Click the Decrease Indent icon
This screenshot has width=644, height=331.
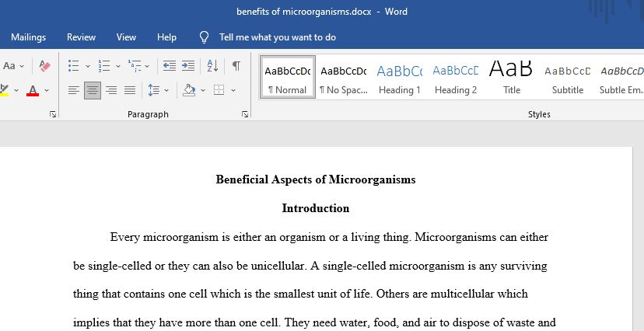170,65
